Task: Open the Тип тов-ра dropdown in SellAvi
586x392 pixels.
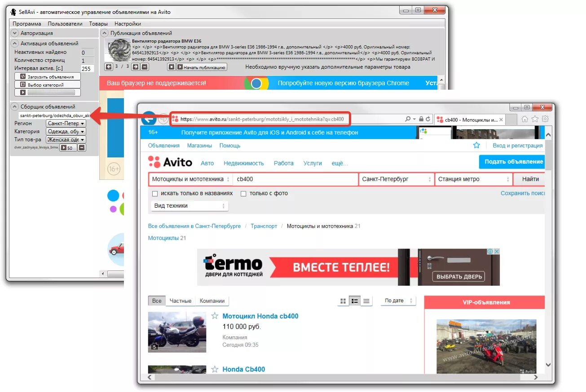Action: point(66,139)
